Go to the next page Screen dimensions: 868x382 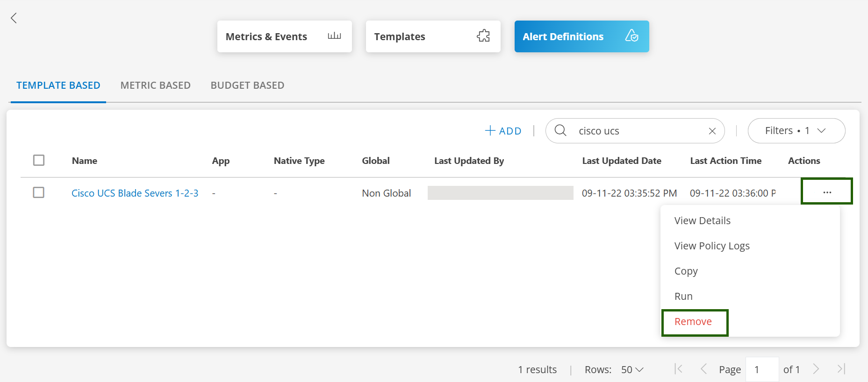[816, 369]
